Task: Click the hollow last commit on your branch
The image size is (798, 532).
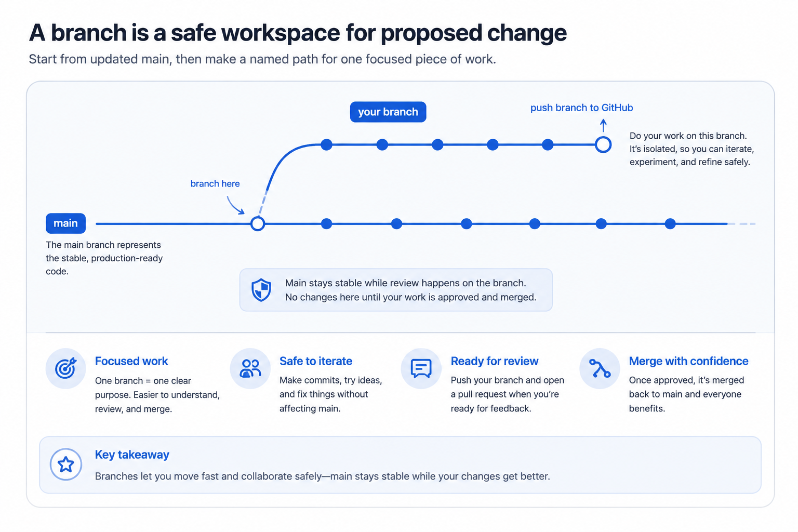Action: pos(603,144)
